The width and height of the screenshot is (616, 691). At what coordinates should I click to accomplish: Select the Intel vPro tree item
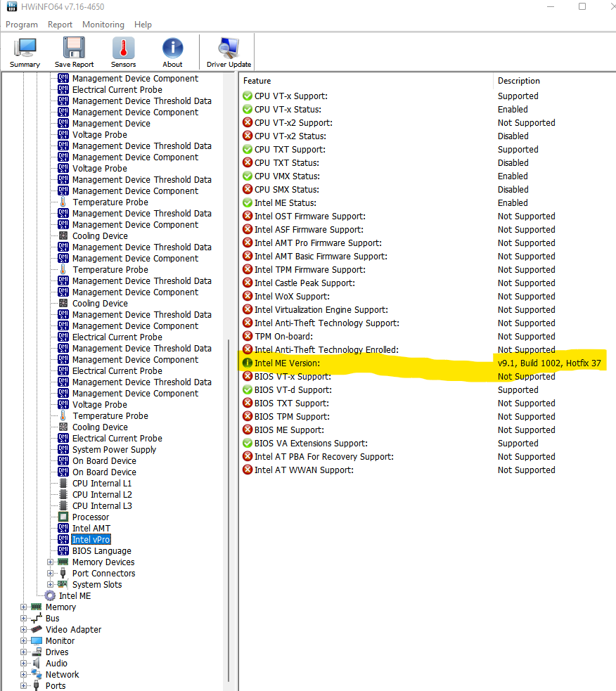91,539
